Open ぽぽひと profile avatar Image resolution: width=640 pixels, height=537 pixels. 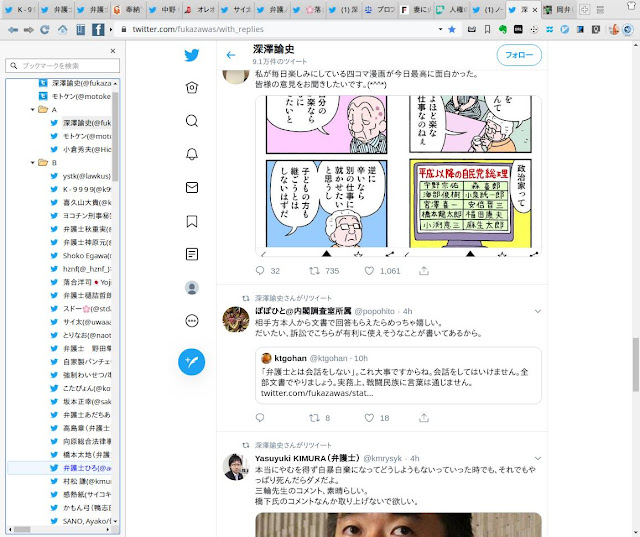tap(236, 320)
